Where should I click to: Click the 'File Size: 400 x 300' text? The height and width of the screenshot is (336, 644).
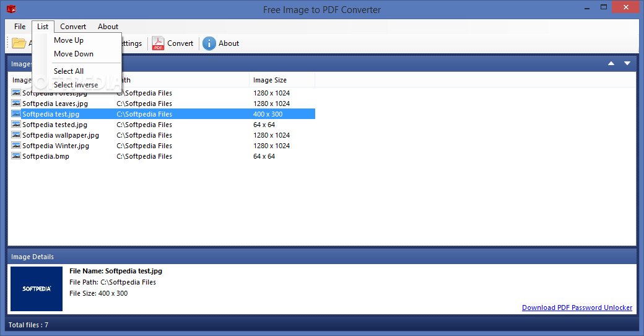point(98,293)
